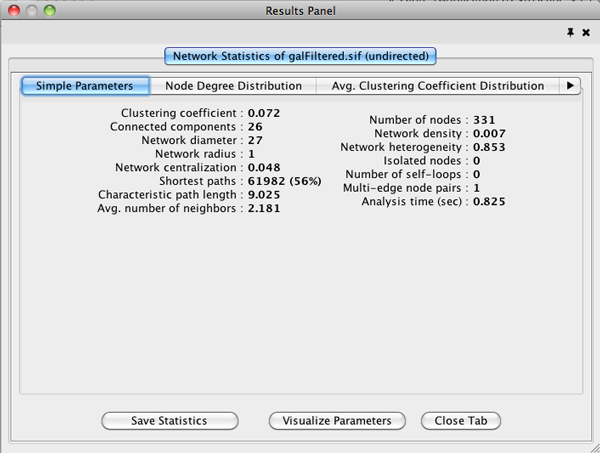
Task: Minimize the window with the yellow button
Action: click(x=32, y=10)
